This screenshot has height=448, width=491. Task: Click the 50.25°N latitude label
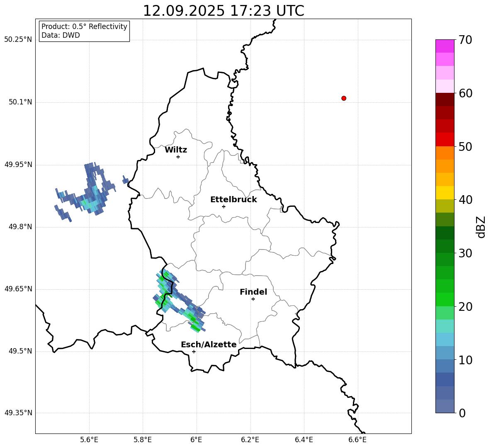[x=18, y=40]
